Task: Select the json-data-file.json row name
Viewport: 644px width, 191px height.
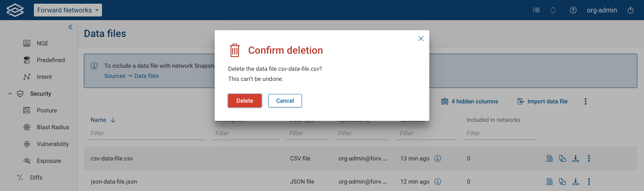Action: click(x=114, y=182)
